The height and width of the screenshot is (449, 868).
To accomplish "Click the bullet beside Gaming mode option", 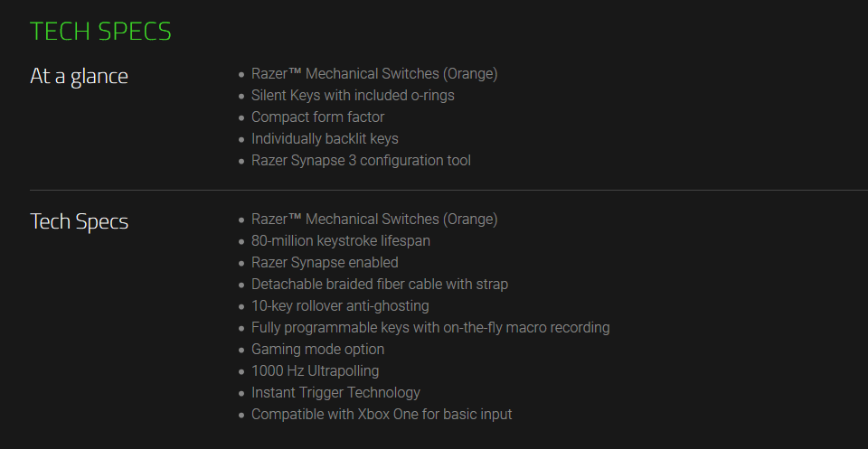I will coord(241,350).
